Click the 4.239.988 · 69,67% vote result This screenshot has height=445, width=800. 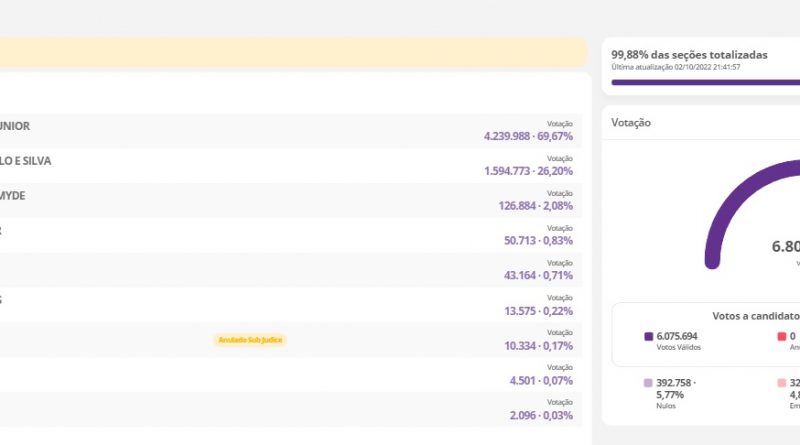pyautogui.click(x=527, y=136)
